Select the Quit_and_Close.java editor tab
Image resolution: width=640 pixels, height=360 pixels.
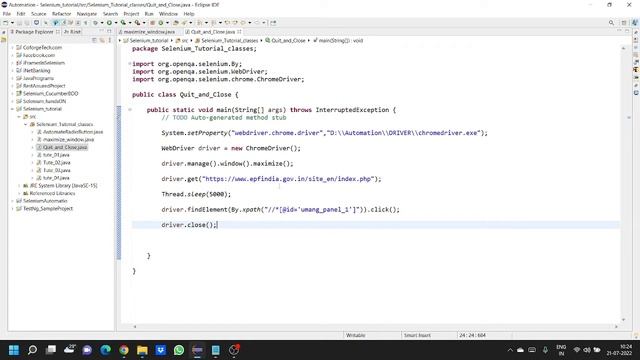tap(212, 31)
